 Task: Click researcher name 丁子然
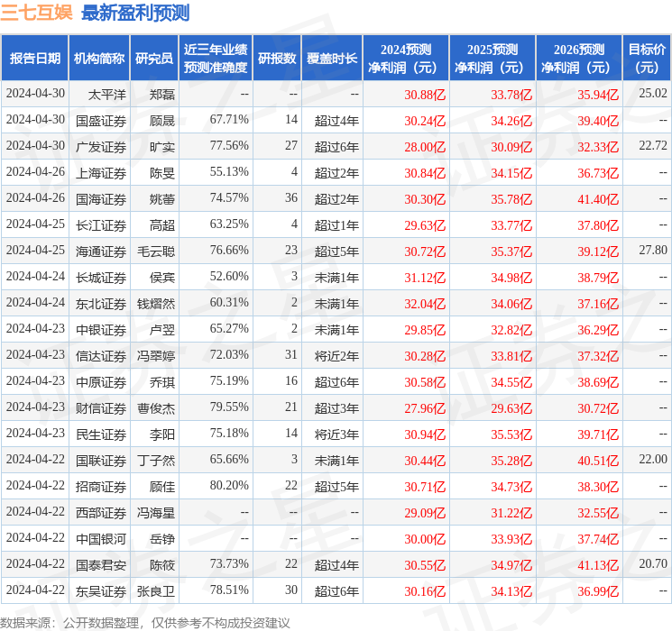coord(156,461)
